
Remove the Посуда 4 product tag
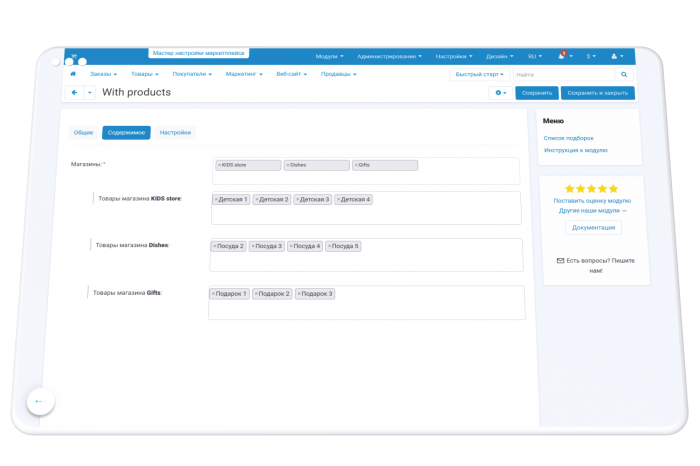click(292, 246)
